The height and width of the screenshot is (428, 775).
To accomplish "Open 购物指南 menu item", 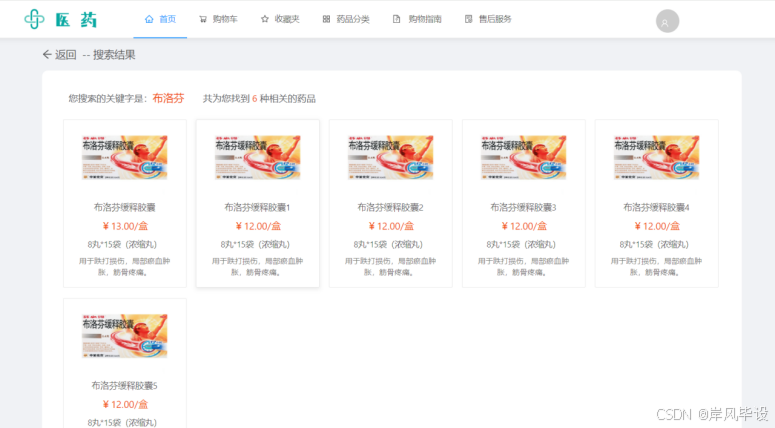I will (417, 19).
